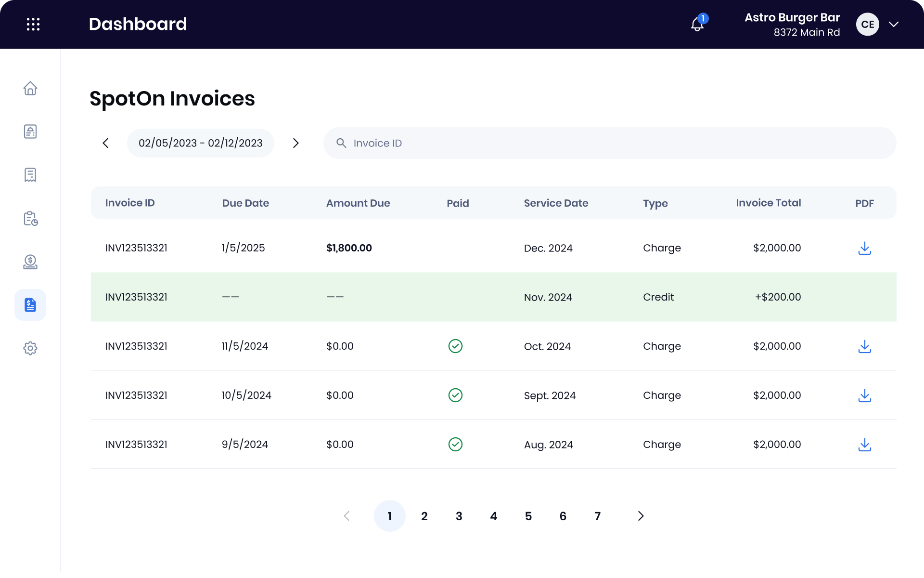Click the search magnifier icon
The image size is (924, 578).
coord(341,143)
